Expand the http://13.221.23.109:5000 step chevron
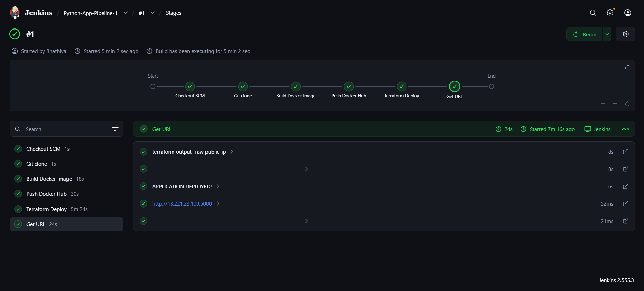The height and width of the screenshot is (291, 644). [x=218, y=203]
